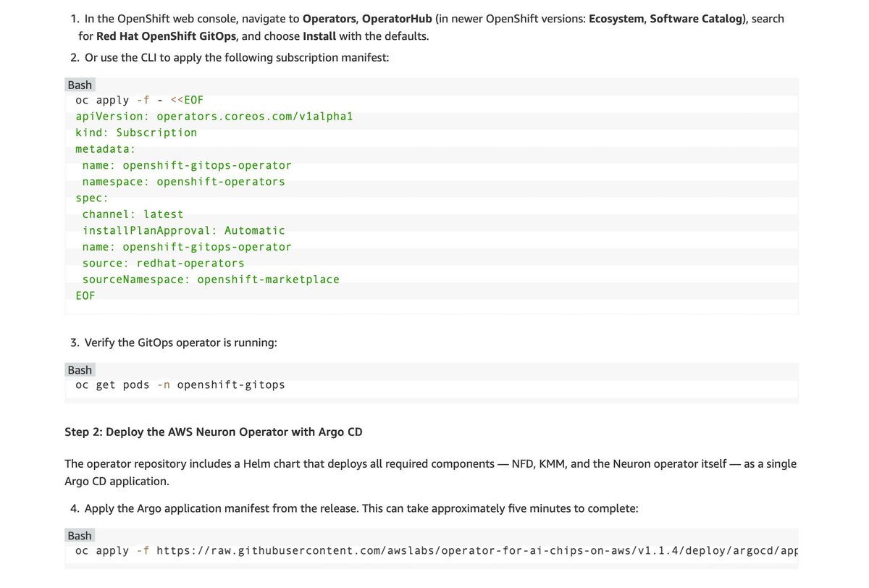The width and height of the screenshot is (869, 588).
Task: Click 'namespace: openshift-operators' line
Action: coord(184,181)
